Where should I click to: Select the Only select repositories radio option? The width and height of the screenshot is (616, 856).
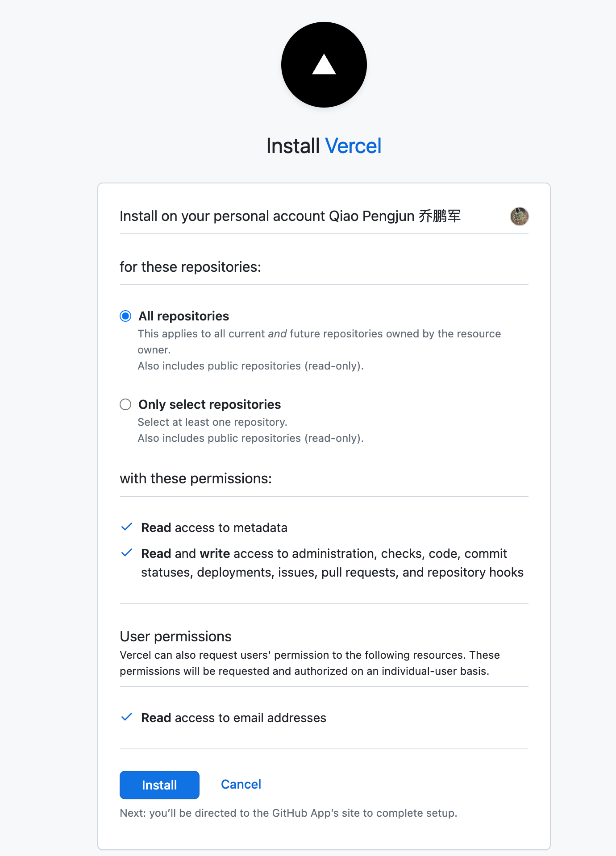coord(125,404)
